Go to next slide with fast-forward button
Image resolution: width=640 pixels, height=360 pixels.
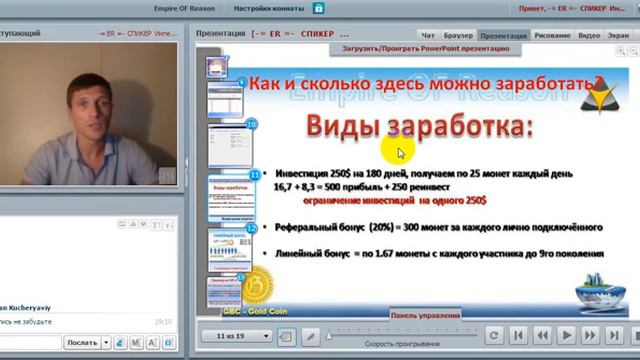(x=590, y=336)
